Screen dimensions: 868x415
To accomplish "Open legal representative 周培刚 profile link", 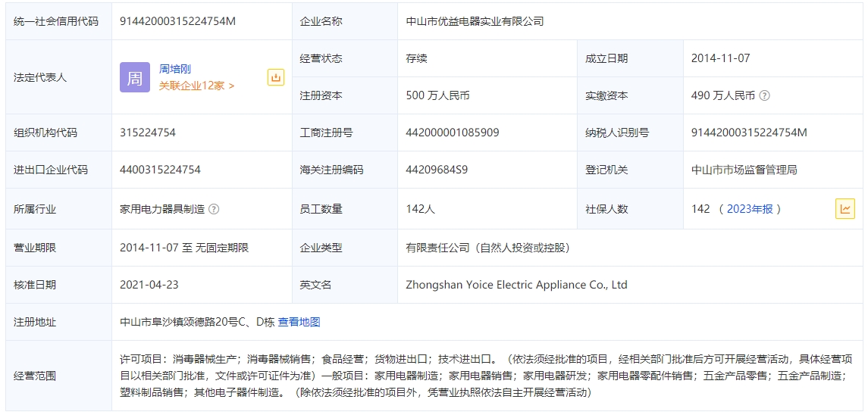I will coord(175,69).
